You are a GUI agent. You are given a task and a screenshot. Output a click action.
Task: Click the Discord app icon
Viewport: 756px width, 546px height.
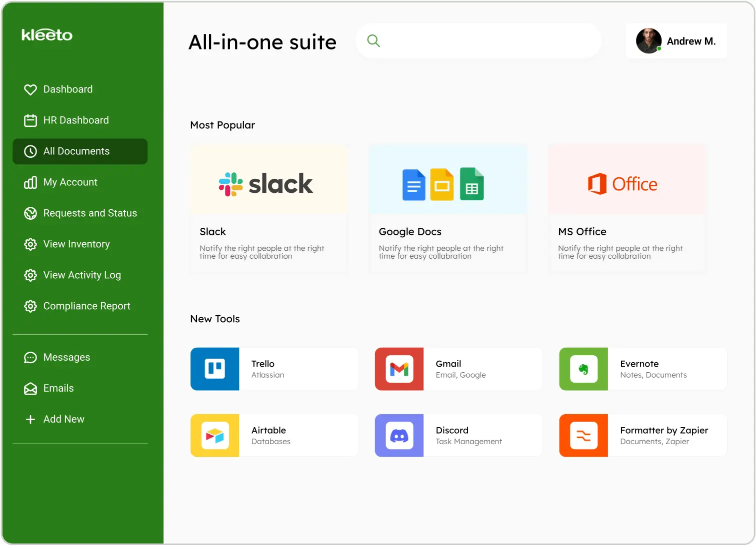pos(399,435)
